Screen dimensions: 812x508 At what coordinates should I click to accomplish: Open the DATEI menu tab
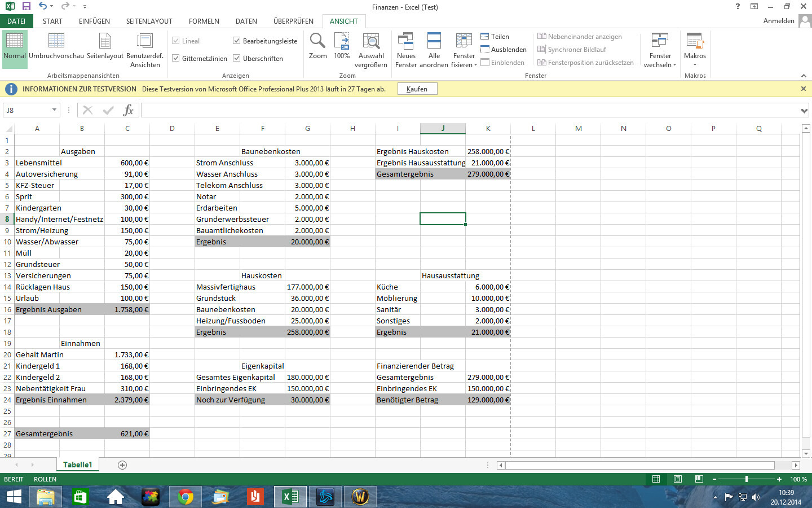click(x=16, y=21)
